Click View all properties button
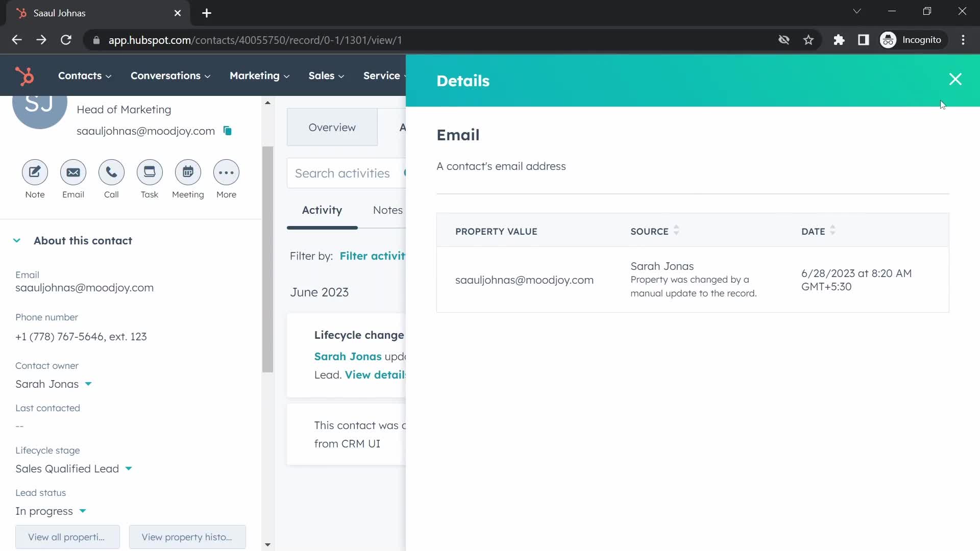Image resolution: width=980 pixels, height=551 pixels. (x=67, y=537)
